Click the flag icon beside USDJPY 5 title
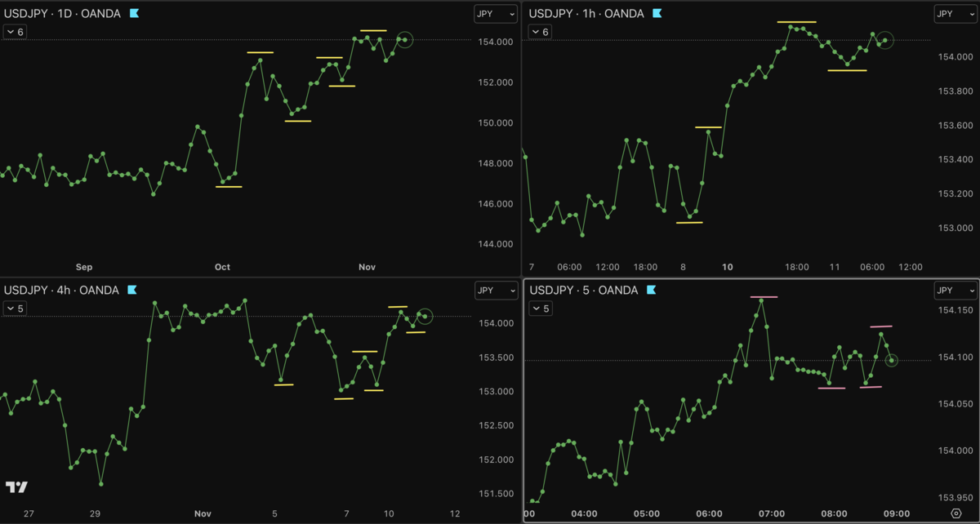The image size is (980, 524). tap(651, 291)
